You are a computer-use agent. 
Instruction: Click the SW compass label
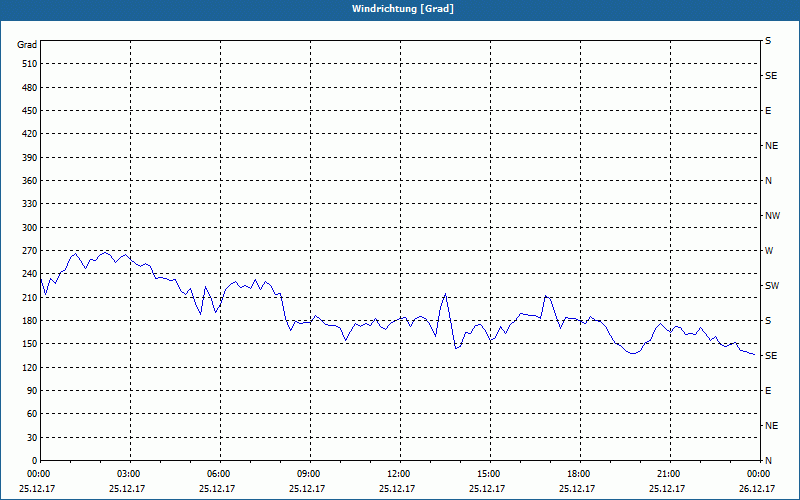(772, 286)
